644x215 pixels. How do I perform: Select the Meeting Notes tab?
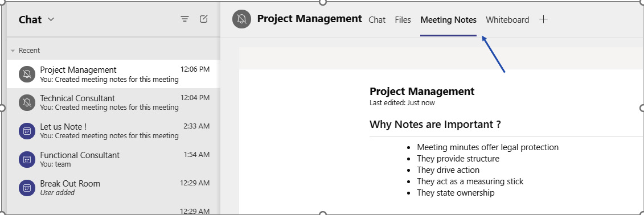(449, 20)
